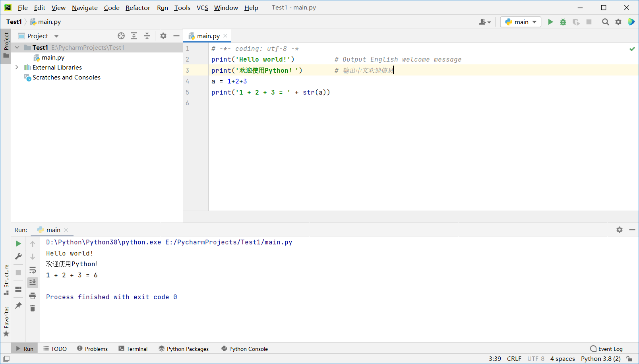The height and width of the screenshot is (364, 639).
Task: Open the Event Log
Action: coord(606,349)
